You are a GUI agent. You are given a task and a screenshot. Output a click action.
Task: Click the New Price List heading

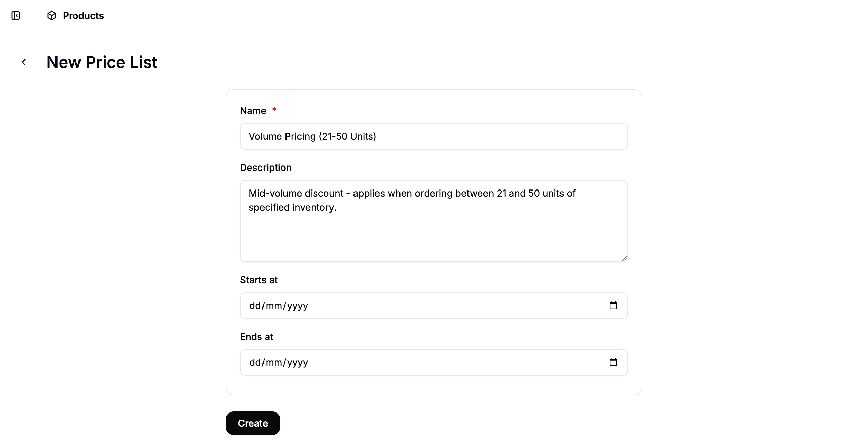101,62
